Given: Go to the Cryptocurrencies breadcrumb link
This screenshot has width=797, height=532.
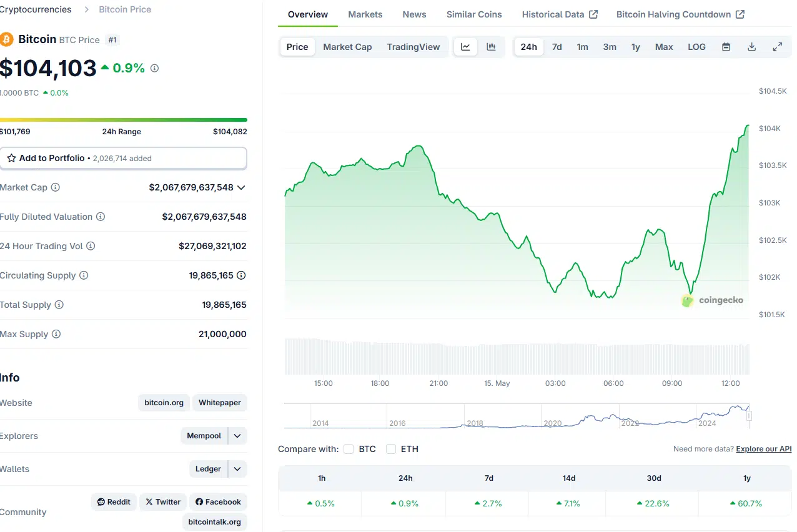Looking at the screenshot, I should (36, 9).
